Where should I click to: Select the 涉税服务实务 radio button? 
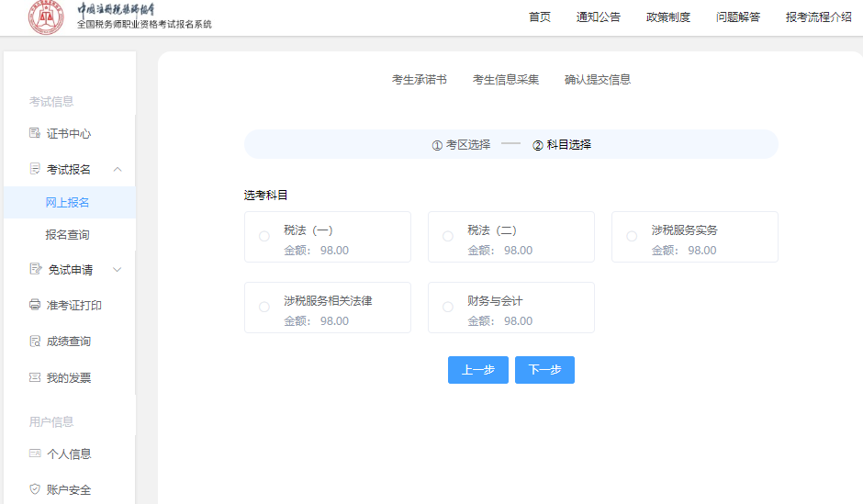pyautogui.click(x=632, y=237)
